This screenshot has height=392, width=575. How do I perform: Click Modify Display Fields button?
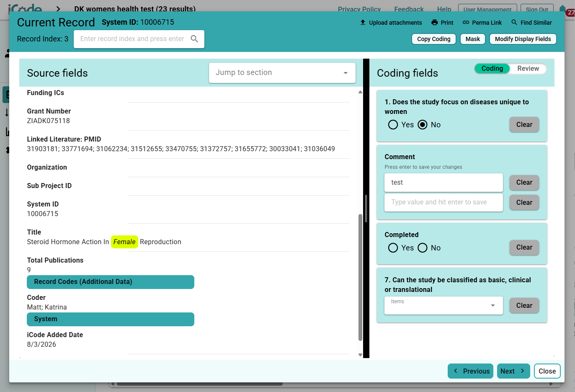click(523, 39)
